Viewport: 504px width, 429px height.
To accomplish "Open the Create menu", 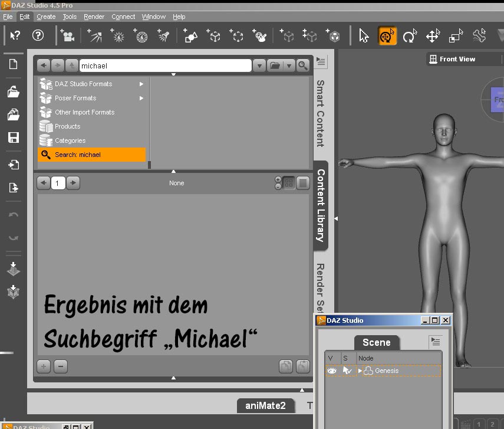I will 46,17.
